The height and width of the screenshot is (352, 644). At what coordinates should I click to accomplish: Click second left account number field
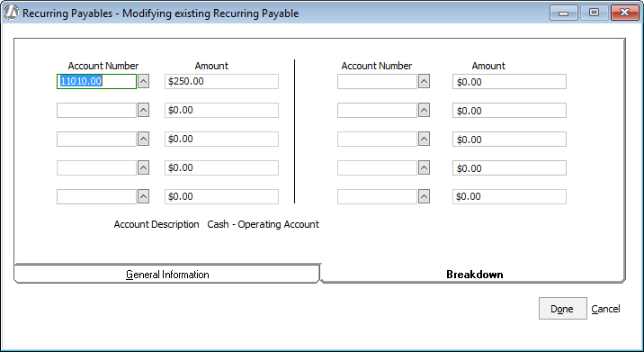(x=96, y=110)
